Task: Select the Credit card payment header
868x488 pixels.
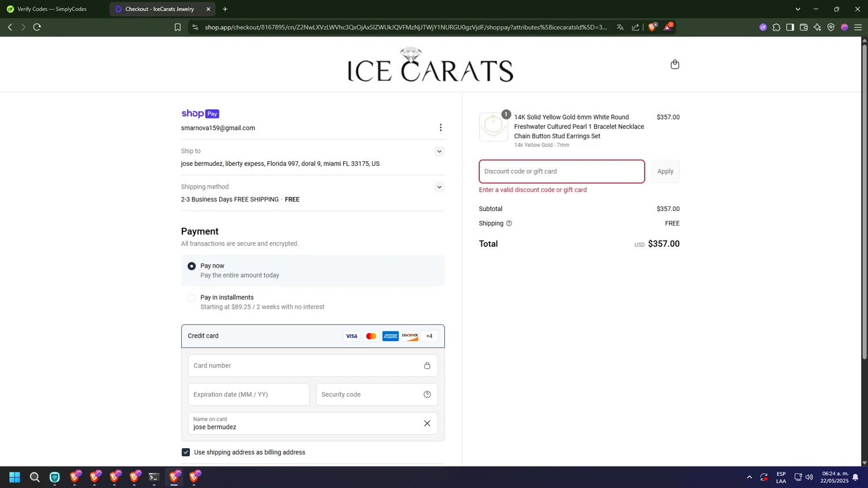Action: [313, 336]
